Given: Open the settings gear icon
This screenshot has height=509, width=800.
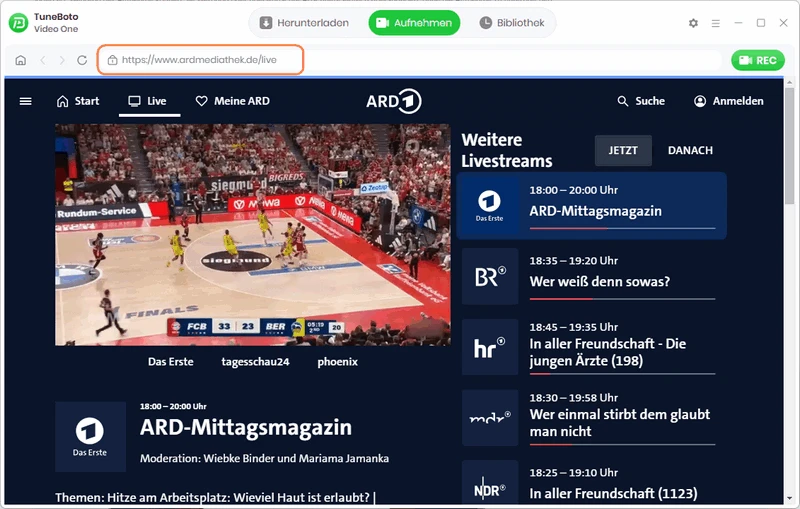Looking at the screenshot, I should point(693,23).
